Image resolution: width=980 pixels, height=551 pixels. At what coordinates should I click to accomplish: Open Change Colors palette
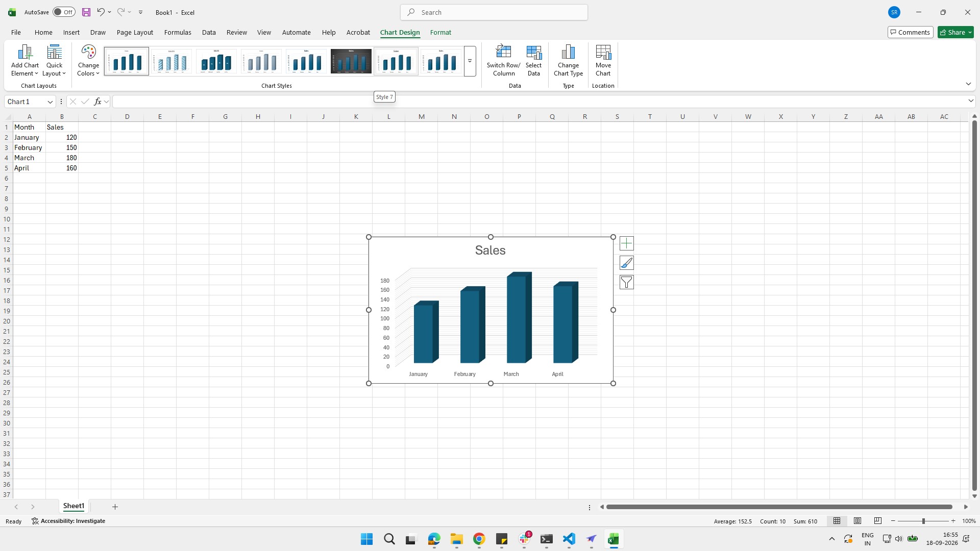coord(88,60)
